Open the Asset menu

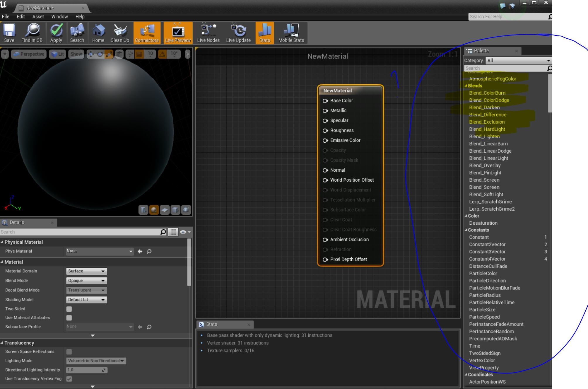(38, 17)
